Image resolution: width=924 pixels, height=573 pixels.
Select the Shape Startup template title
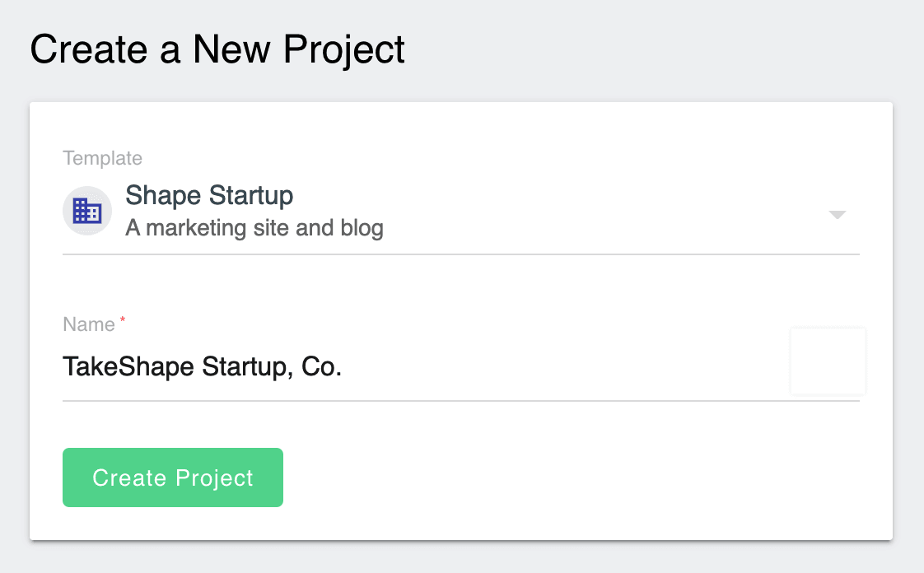(x=209, y=195)
